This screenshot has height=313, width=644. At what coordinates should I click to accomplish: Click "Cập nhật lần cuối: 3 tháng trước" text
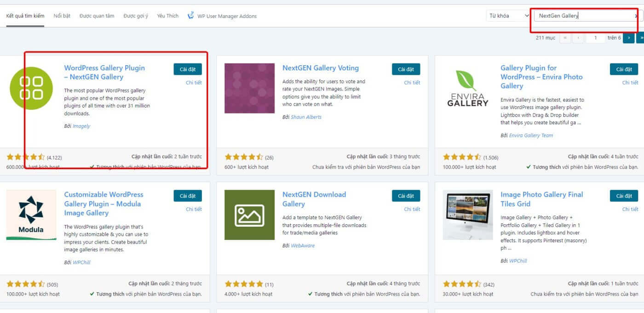[383, 157]
